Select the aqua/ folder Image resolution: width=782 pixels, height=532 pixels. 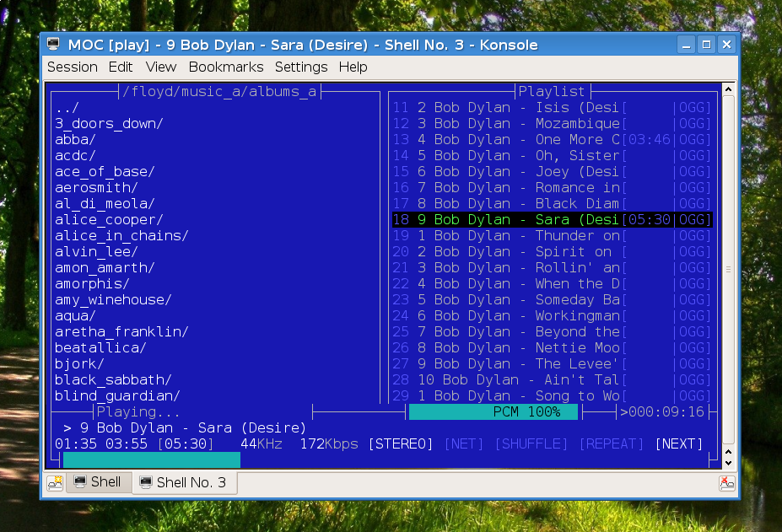[75, 315]
